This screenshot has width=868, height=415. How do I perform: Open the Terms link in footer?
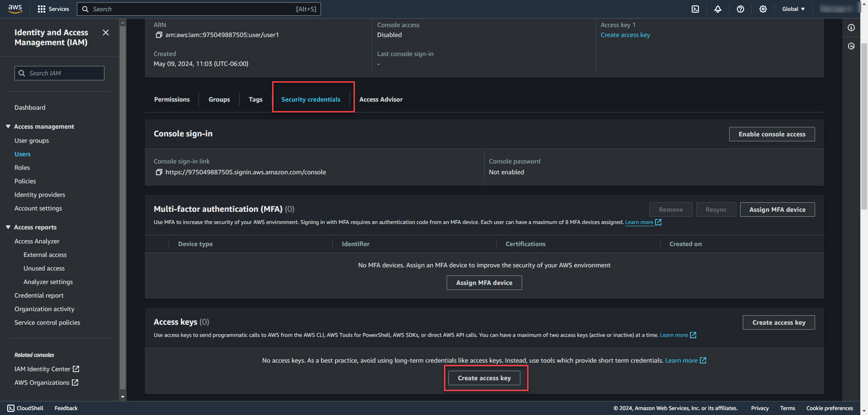(x=788, y=408)
